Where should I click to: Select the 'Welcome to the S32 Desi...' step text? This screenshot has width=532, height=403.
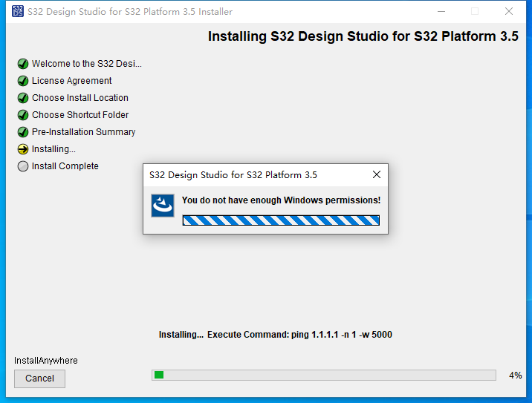click(x=87, y=64)
